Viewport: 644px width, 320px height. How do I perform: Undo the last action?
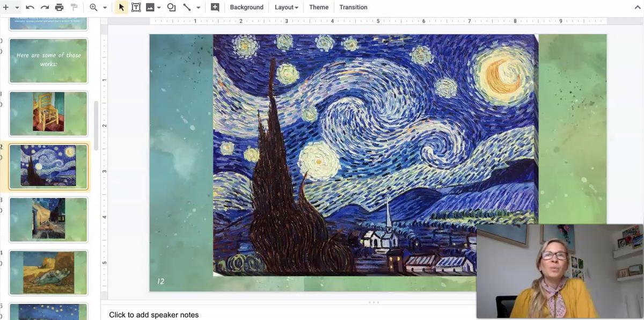click(30, 8)
